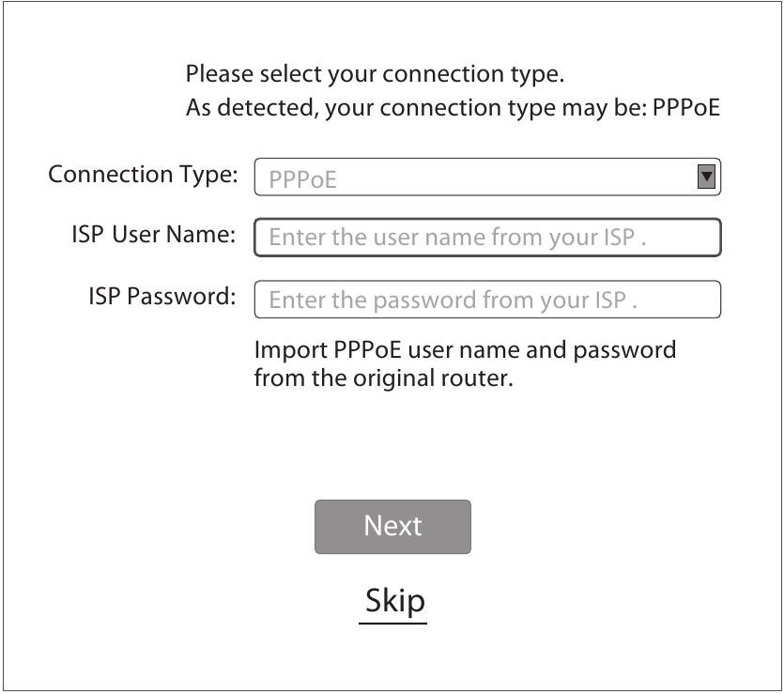Click "Enter the user name from your ISP" placeholder
This screenshot has width=784, height=694.
(x=457, y=239)
